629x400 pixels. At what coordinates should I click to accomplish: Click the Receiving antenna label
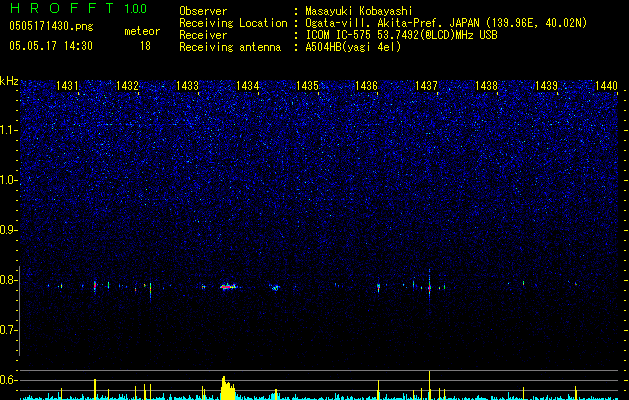click(x=230, y=47)
